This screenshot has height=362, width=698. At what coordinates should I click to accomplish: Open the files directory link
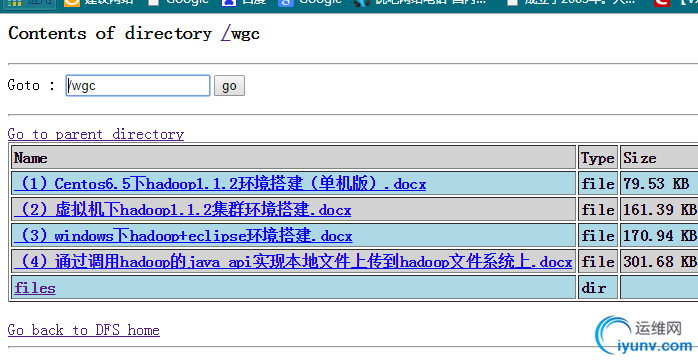(35, 288)
